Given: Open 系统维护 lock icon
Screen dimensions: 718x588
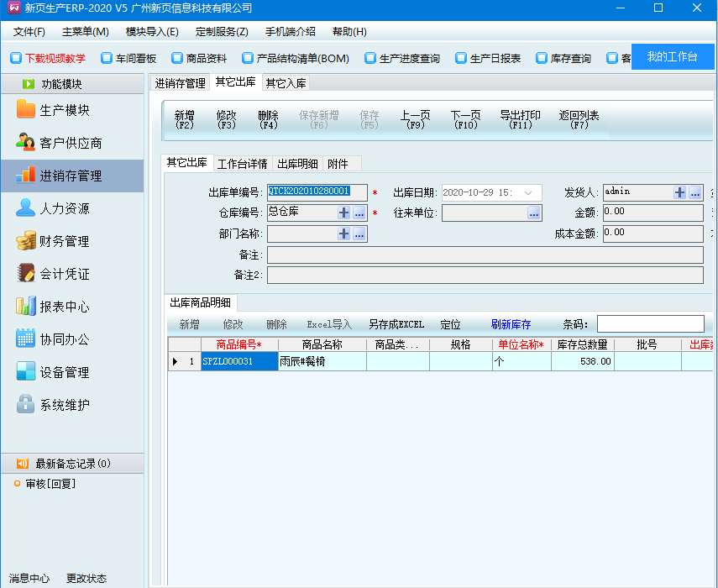Looking at the screenshot, I should (25, 405).
